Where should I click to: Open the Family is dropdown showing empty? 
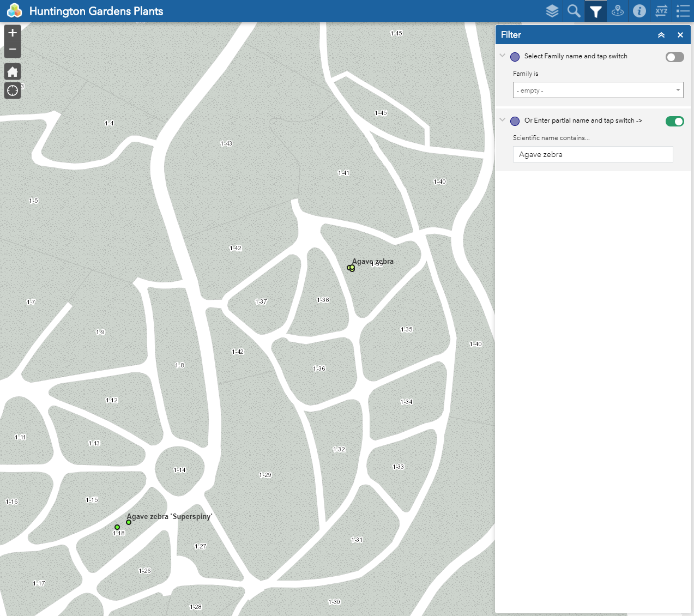[598, 90]
